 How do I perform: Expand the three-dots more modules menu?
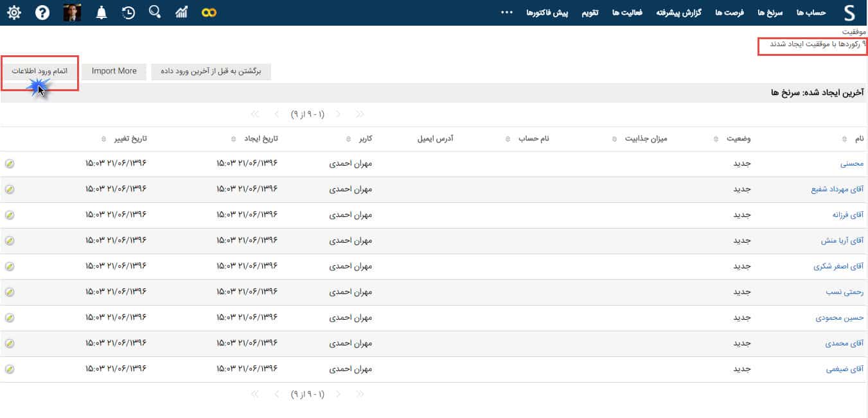507,12
